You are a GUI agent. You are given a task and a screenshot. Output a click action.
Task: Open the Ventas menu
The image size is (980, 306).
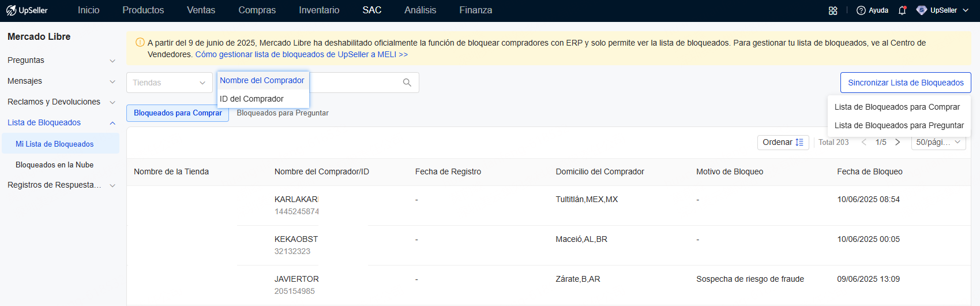201,10
